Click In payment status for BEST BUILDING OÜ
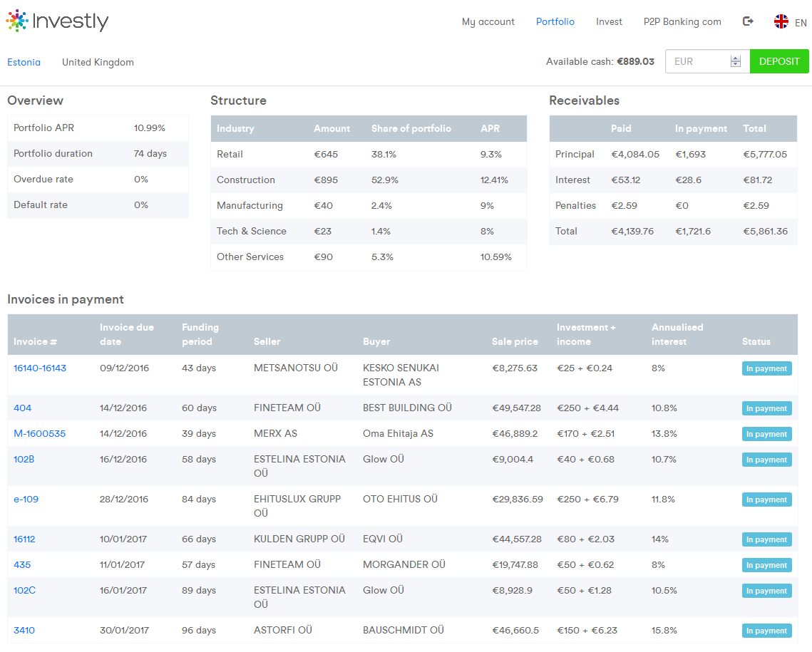 766,408
